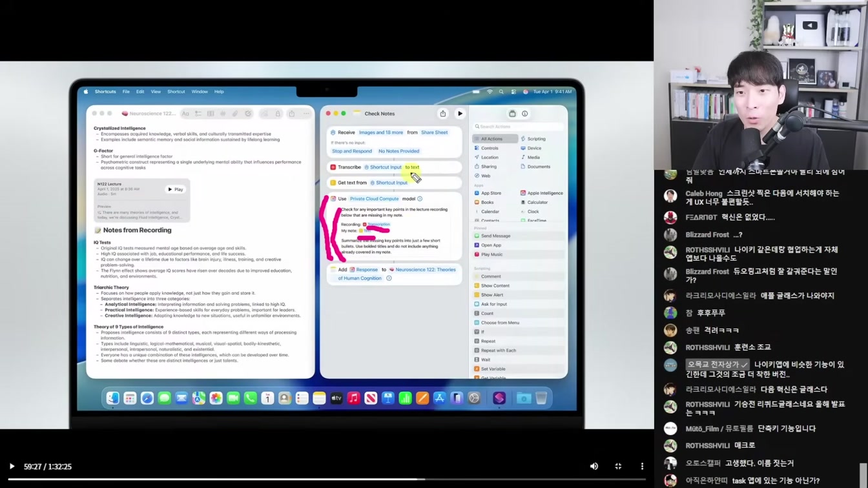
Task: Expand chevron next to 'model' in Use action
Action: pos(420,199)
